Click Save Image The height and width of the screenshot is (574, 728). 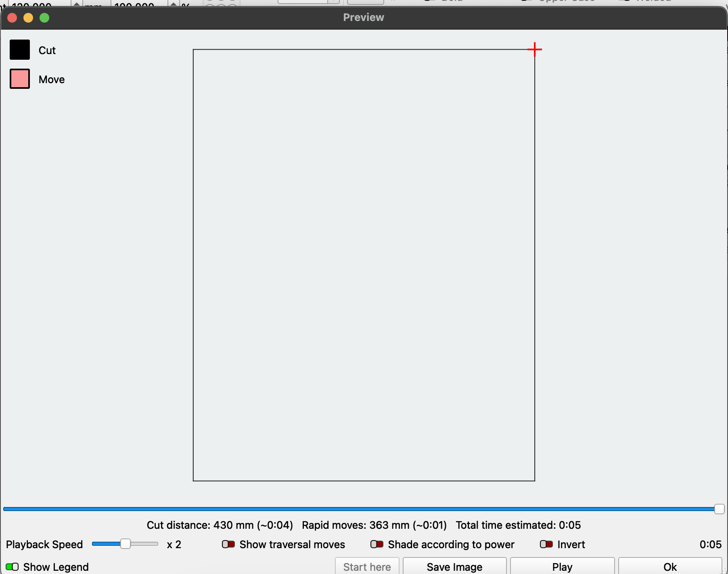454,567
